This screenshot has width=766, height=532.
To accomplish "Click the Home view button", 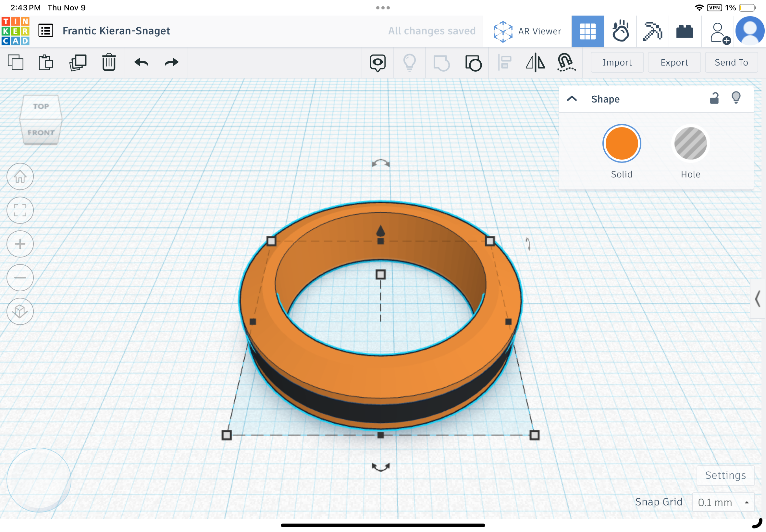I will click(x=20, y=176).
